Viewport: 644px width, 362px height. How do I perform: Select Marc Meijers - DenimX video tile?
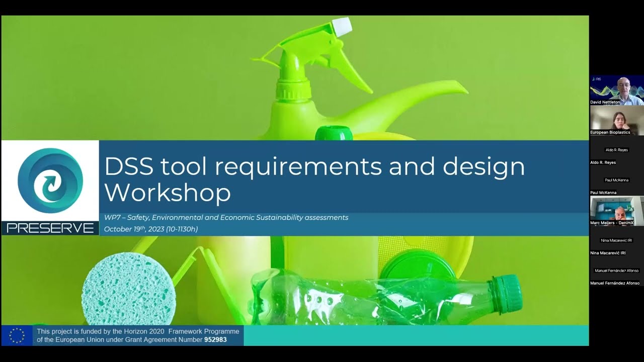click(617, 211)
